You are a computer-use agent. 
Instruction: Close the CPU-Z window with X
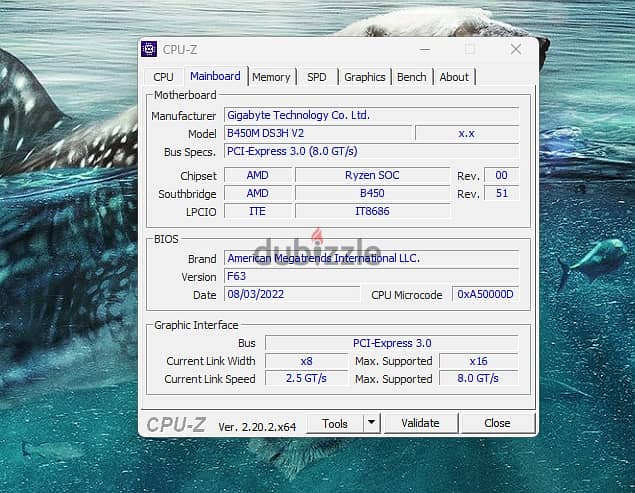[516, 49]
